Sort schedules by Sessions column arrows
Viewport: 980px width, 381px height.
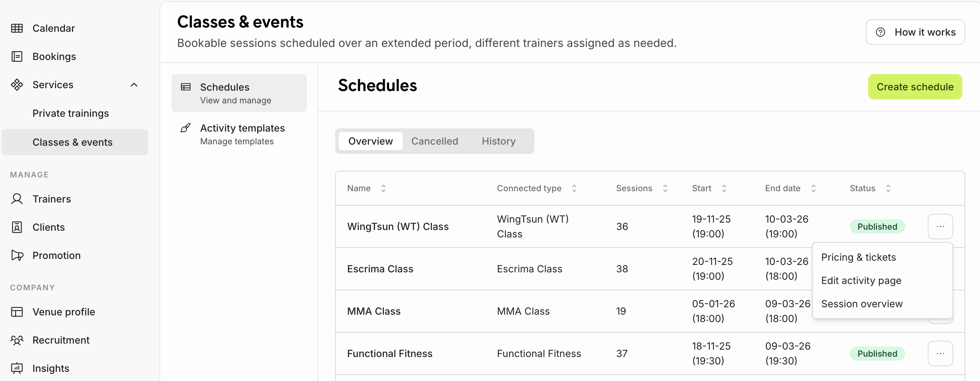click(665, 188)
